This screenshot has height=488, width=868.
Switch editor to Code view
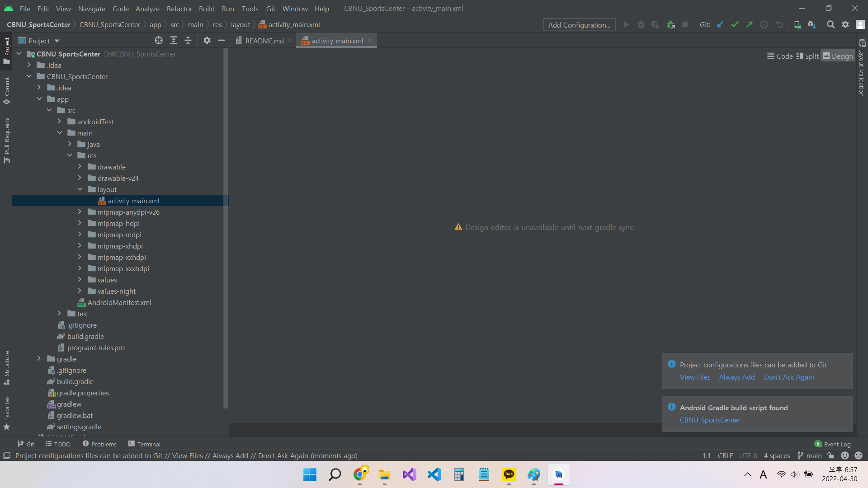tap(780, 56)
